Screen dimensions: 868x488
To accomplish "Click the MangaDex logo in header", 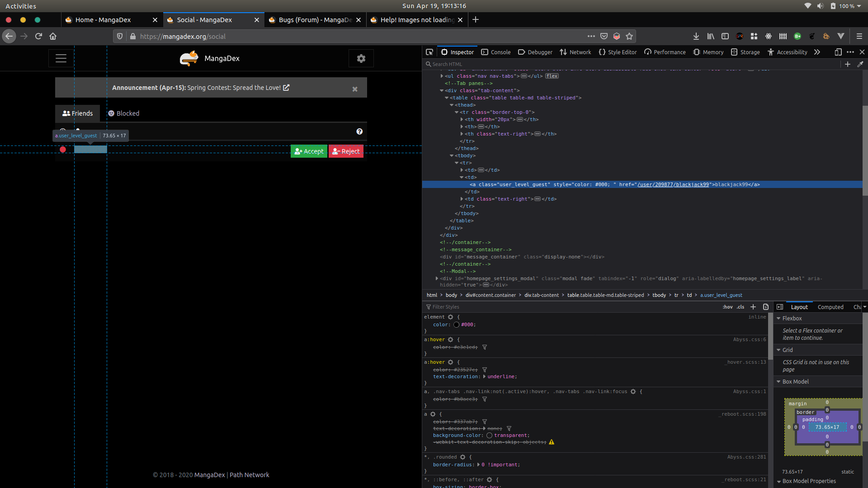I will click(210, 58).
